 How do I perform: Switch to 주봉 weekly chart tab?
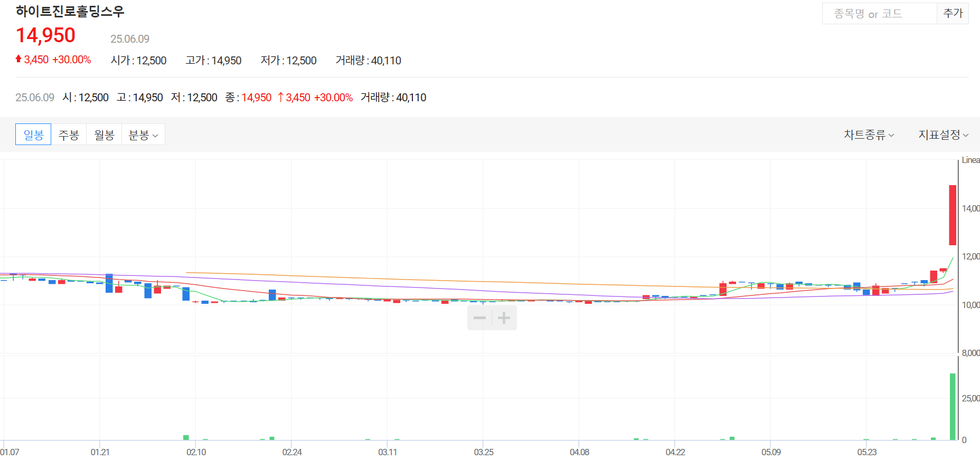pyautogui.click(x=69, y=135)
